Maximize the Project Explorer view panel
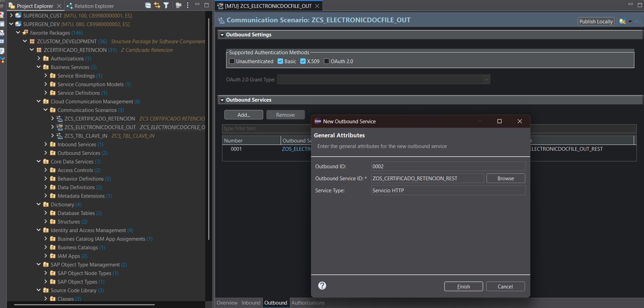Screen dimensions: 644x308 207,5
